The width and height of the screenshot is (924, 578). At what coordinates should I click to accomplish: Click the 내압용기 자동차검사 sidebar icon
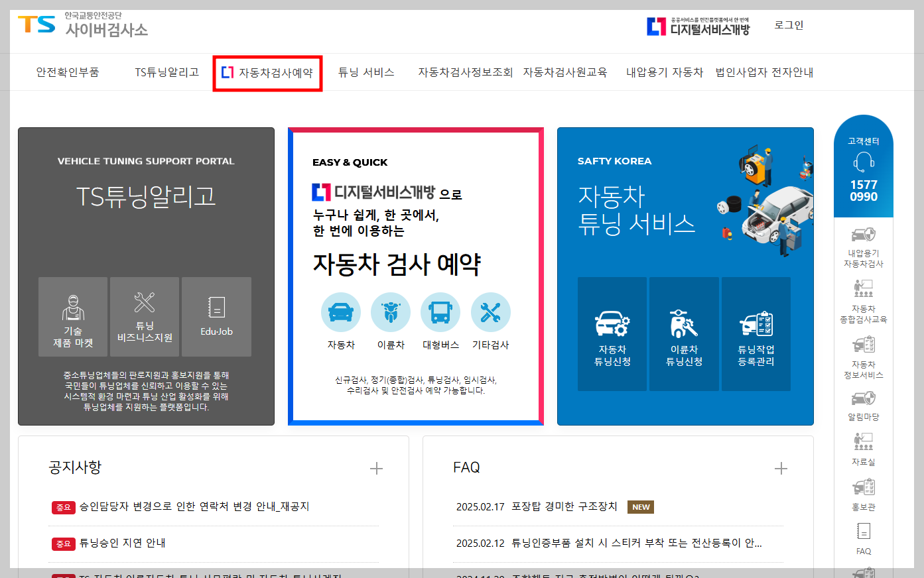click(x=863, y=239)
